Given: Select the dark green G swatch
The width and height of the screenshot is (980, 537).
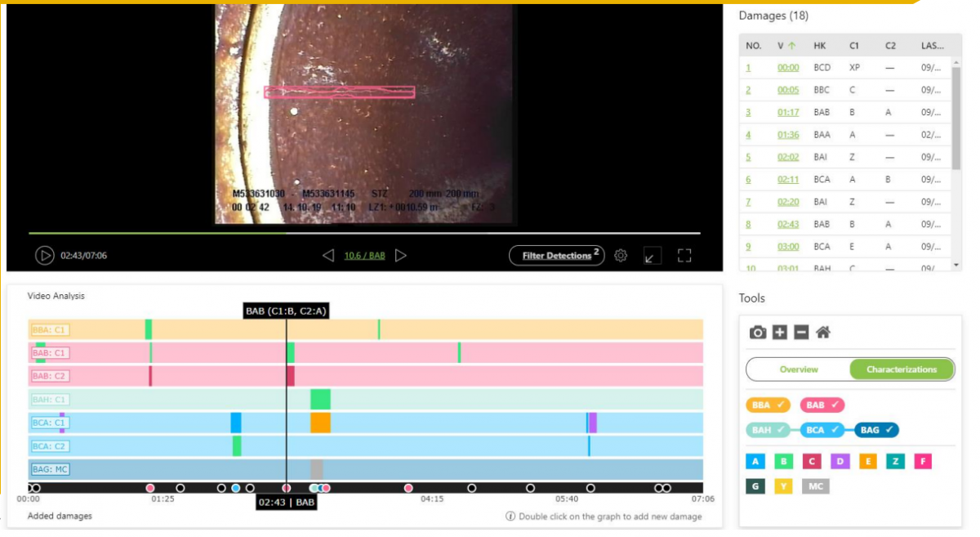Looking at the screenshot, I should (755, 486).
